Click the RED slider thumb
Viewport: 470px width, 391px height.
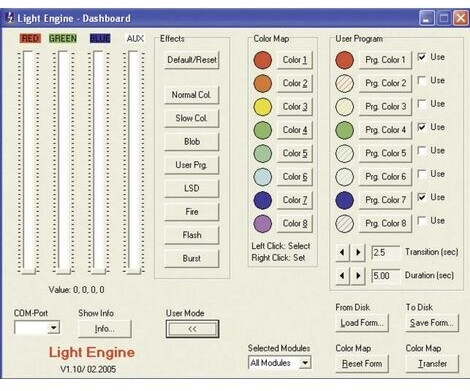28,271
